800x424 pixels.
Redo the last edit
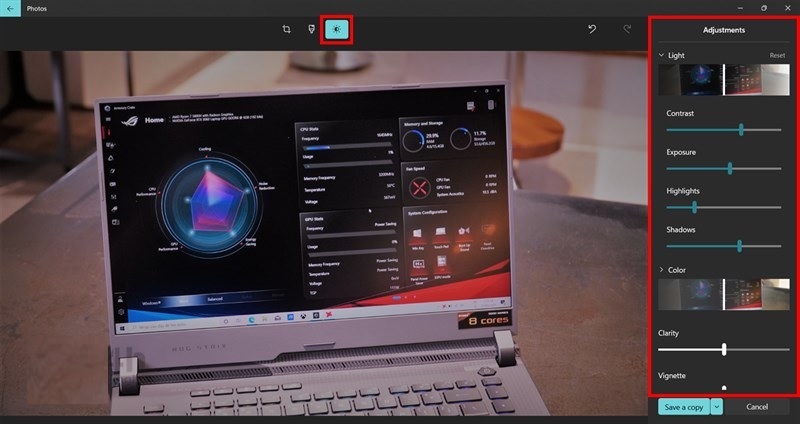[x=627, y=30]
